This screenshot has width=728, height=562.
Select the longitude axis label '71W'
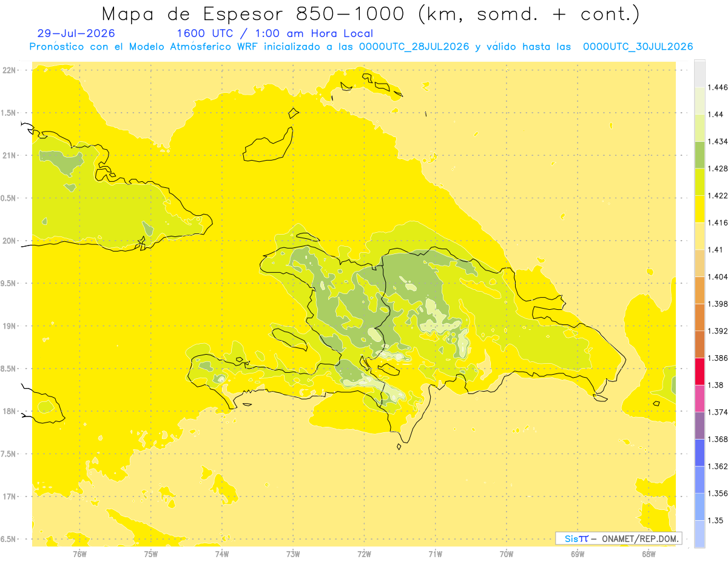coord(435,554)
